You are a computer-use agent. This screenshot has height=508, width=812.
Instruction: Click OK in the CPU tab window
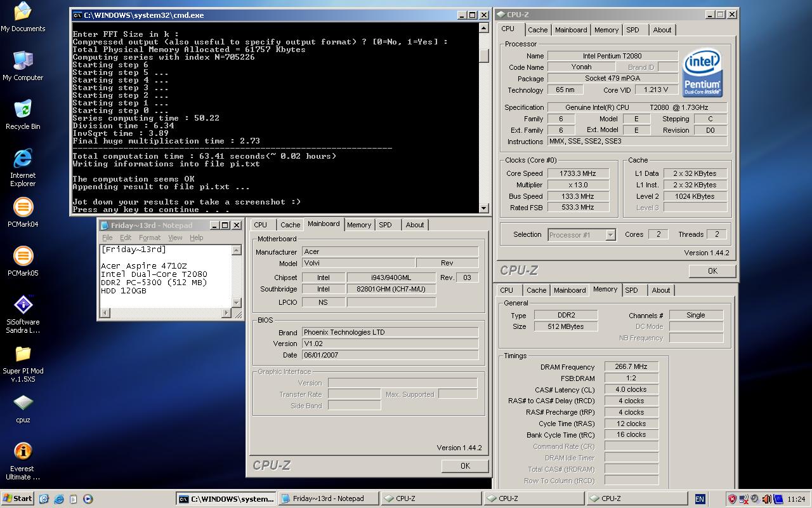(x=712, y=271)
